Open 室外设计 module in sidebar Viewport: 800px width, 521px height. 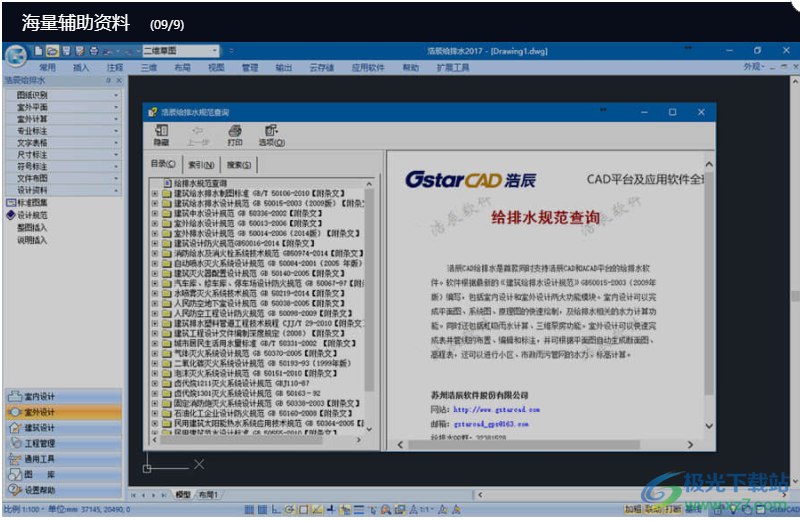pyautogui.click(x=64, y=412)
